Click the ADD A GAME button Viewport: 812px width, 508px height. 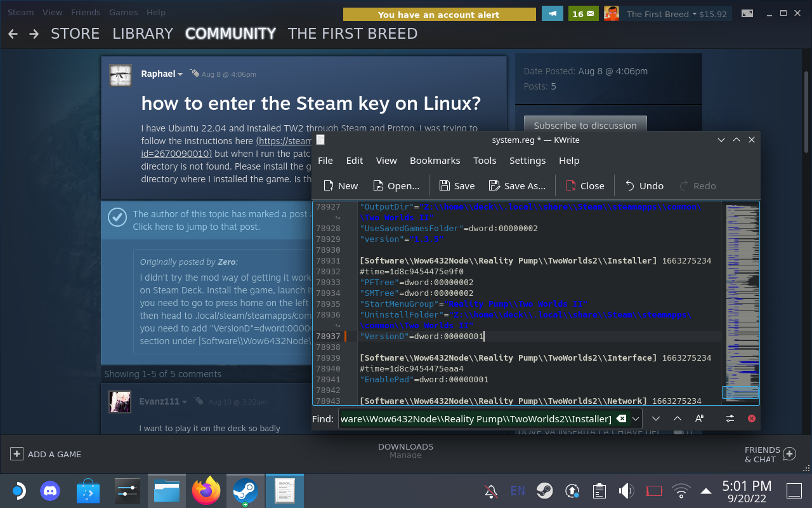tap(46, 454)
